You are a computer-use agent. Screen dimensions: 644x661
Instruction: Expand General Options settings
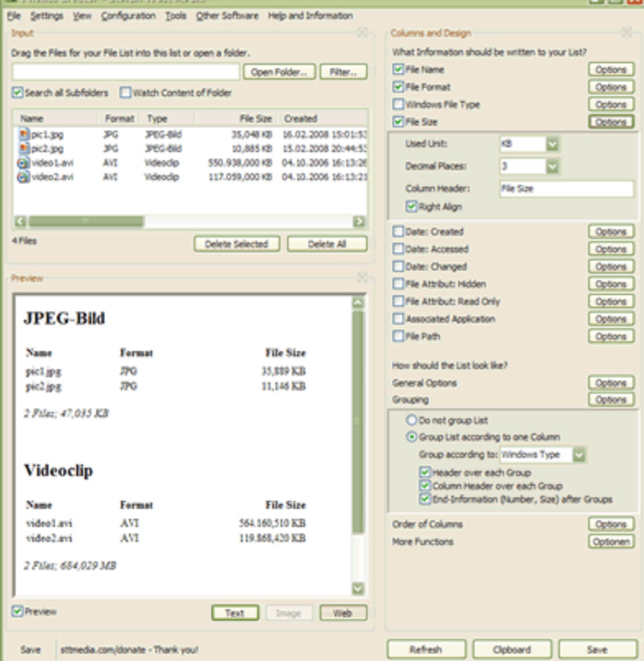pos(611,383)
